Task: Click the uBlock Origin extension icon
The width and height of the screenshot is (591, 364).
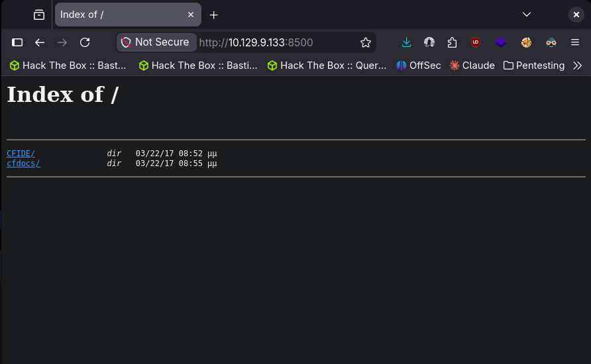Action: pyautogui.click(x=476, y=42)
